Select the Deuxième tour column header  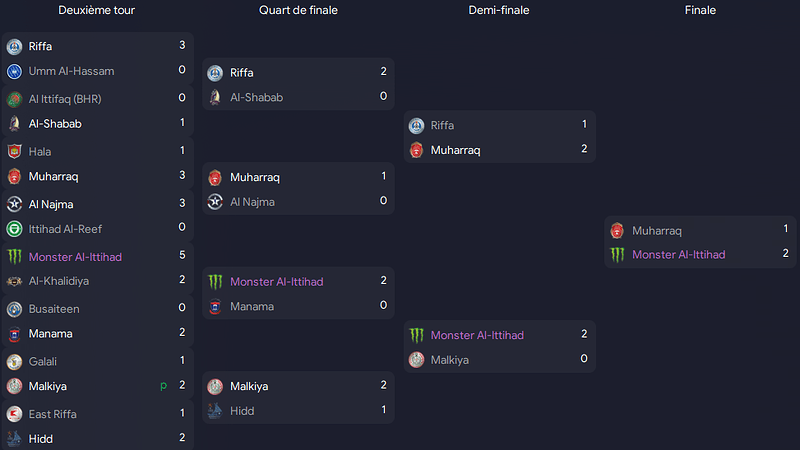(96, 10)
